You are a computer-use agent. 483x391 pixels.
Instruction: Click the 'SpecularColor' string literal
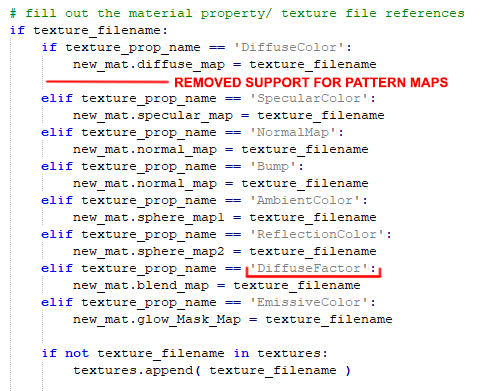[309, 98]
